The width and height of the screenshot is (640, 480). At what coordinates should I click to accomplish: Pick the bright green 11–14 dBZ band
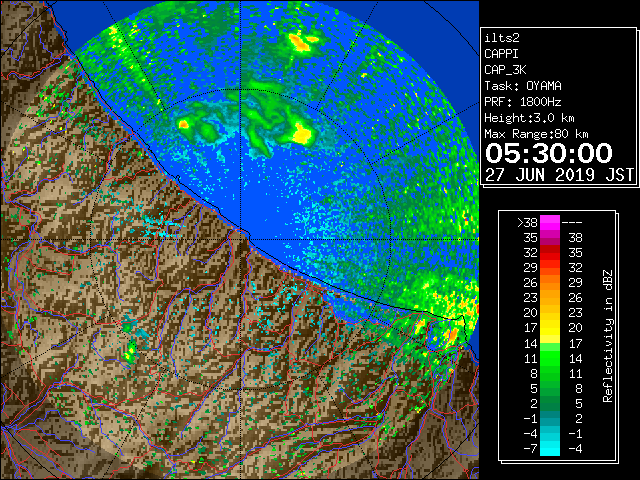(550, 358)
